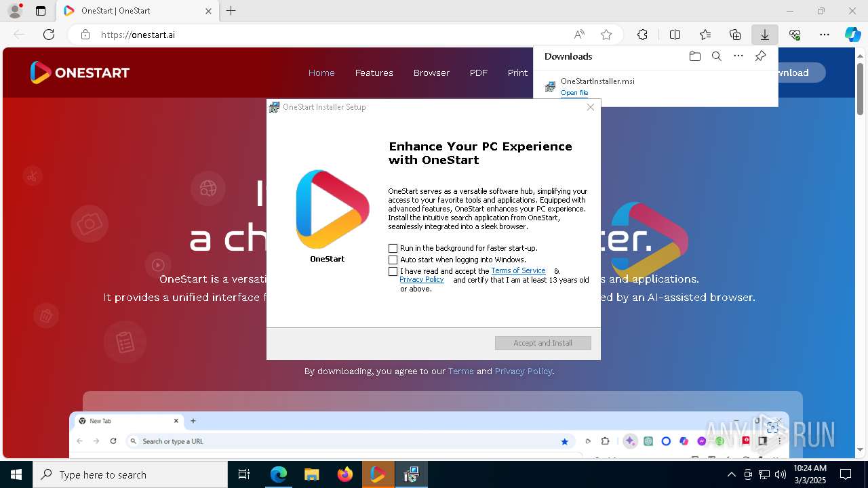Open the Windows Start menu

[x=16, y=474]
